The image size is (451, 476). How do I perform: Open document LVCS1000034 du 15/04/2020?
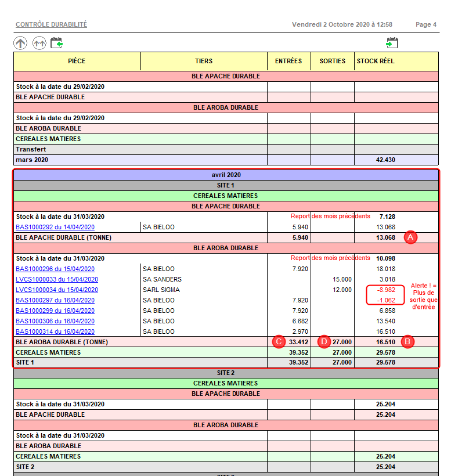point(57,290)
